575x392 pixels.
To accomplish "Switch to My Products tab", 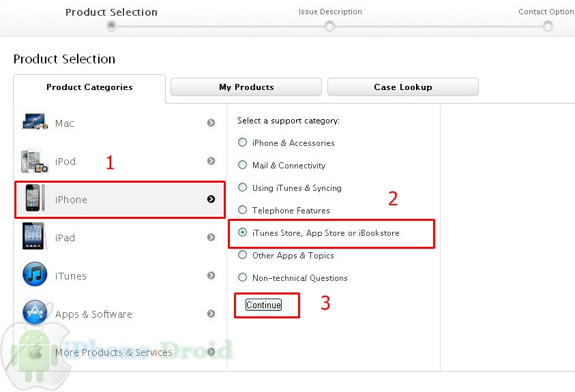I will 246,87.
